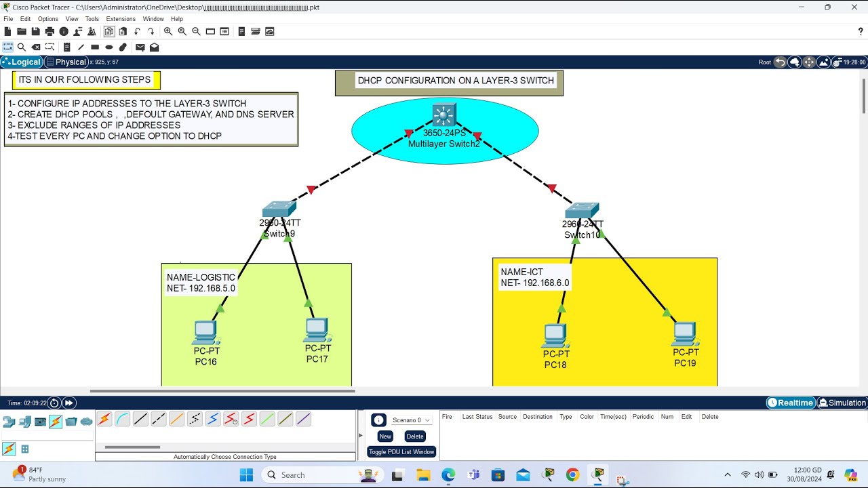Click the workspace horizontal scrollbar
The height and width of the screenshot is (488, 868).
click(x=222, y=390)
